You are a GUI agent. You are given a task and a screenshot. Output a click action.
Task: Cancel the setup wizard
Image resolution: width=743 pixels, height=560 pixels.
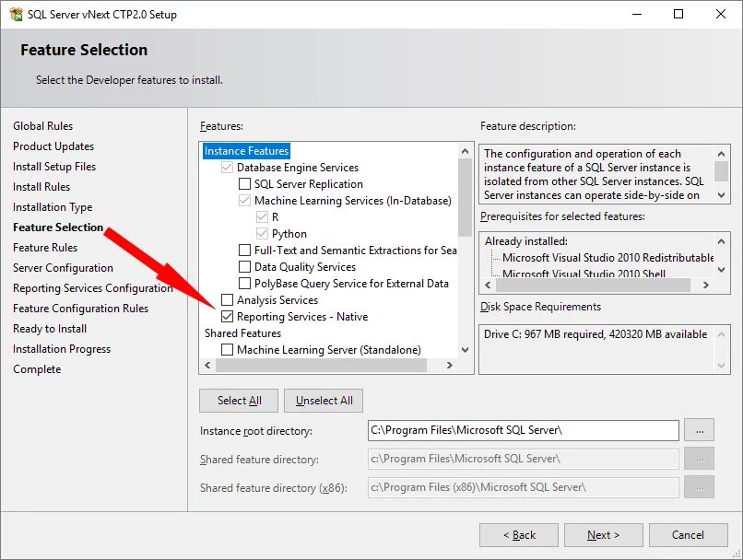click(x=688, y=535)
